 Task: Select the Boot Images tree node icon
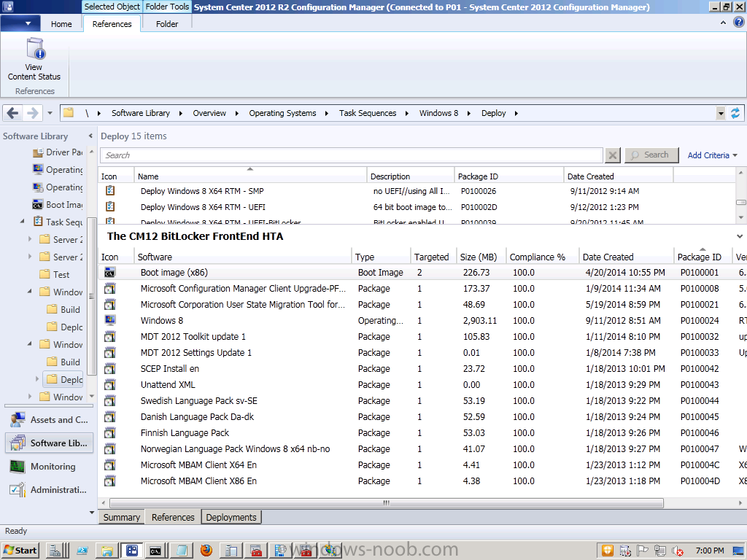[38, 205]
